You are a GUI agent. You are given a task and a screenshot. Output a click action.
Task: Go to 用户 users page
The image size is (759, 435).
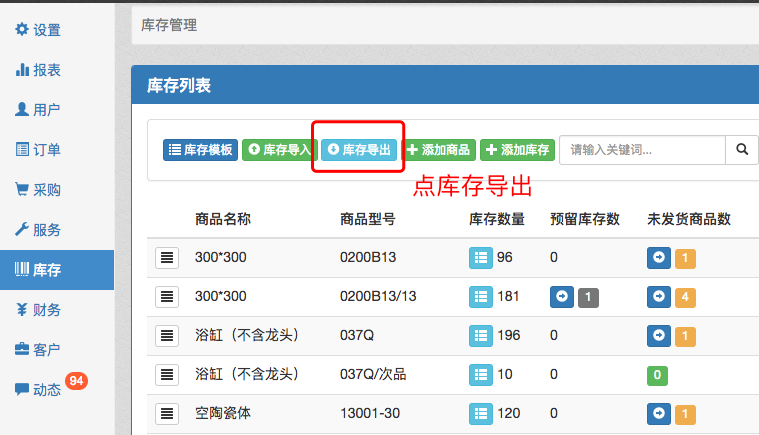click(x=38, y=110)
